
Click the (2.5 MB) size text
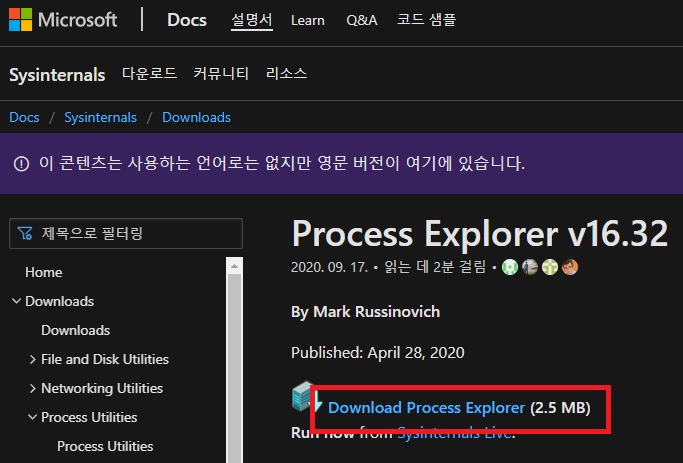point(560,408)
